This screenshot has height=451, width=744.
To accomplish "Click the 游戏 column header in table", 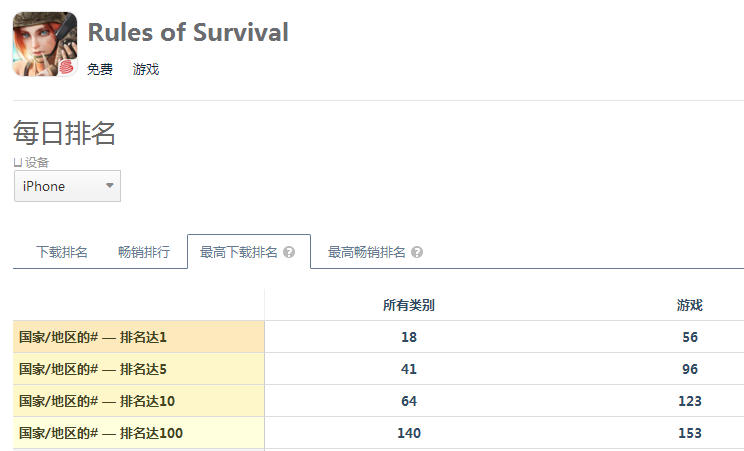I will [x=689, y=305].
